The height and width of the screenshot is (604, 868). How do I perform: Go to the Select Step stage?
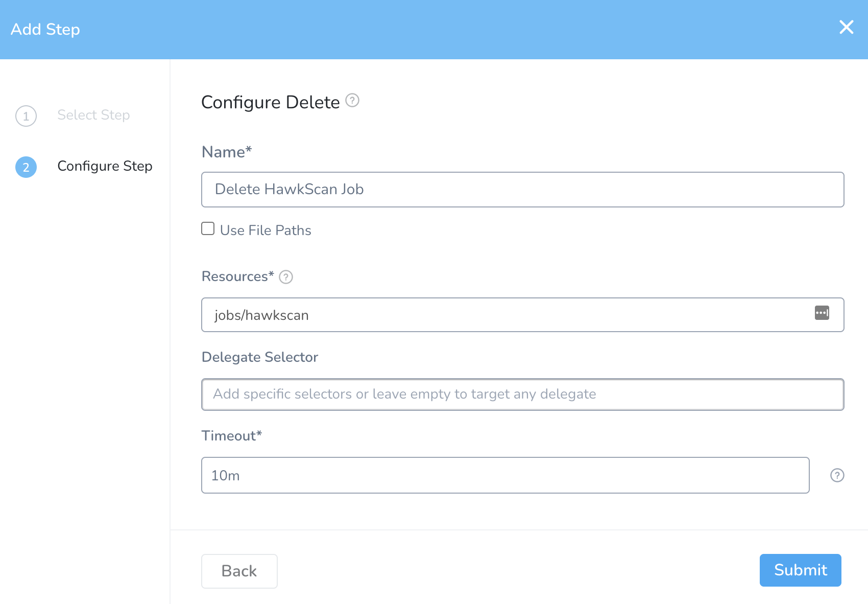93,115
